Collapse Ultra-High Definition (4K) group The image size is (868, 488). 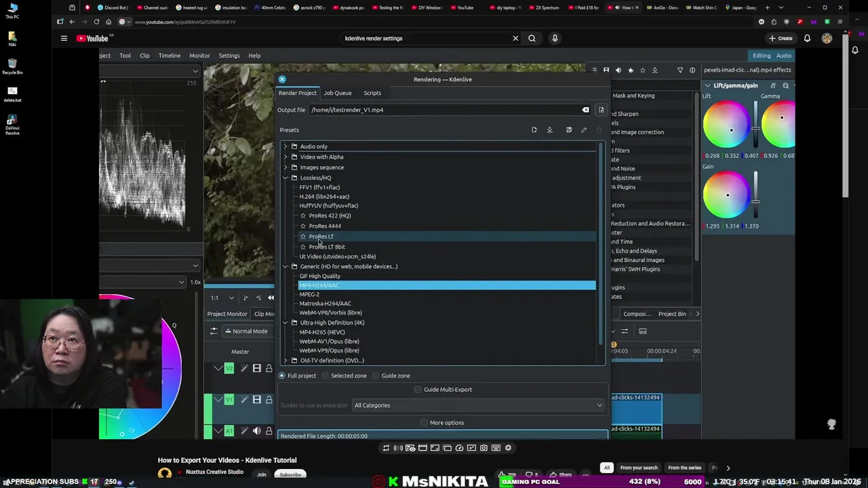285,323
